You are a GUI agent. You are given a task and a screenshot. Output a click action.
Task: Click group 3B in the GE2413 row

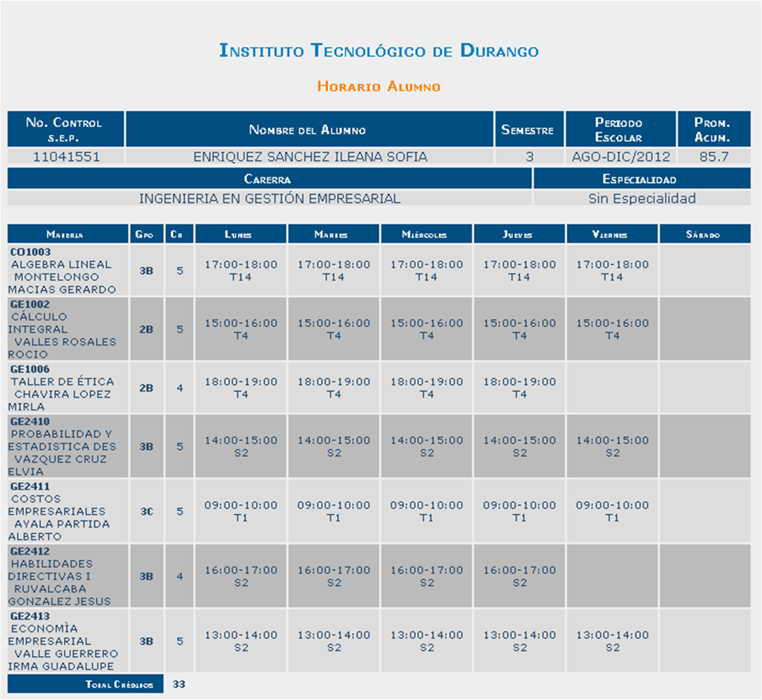coord(146,641)
